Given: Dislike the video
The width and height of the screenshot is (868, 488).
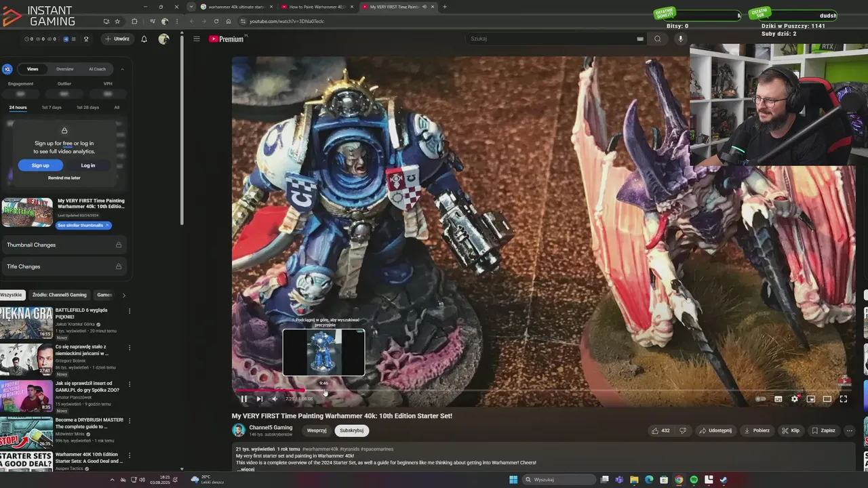Looking at the screenshot, I should pos(683,430).
